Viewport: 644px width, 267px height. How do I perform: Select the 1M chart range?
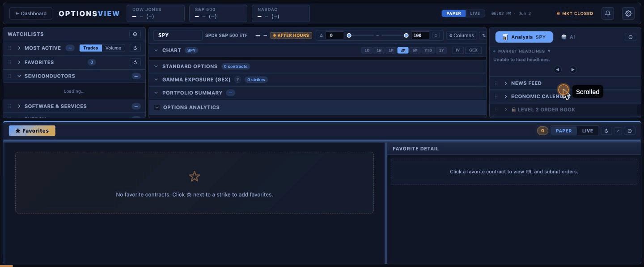(x=391, y=51)
